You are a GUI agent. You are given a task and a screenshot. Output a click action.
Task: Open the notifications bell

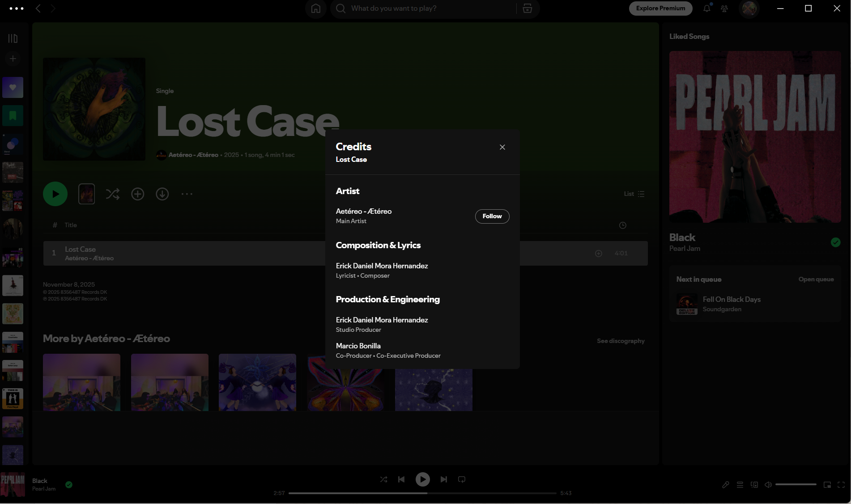pos(707,8)
